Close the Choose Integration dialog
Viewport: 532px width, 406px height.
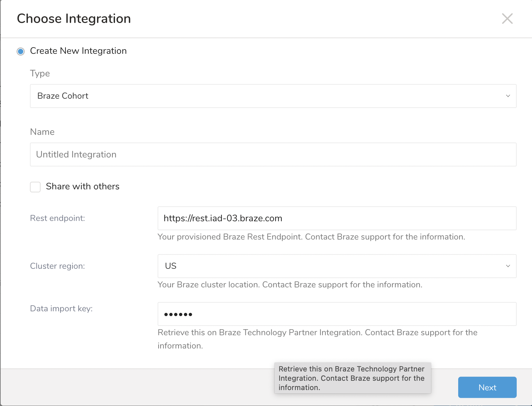click(x=507, y=19)
